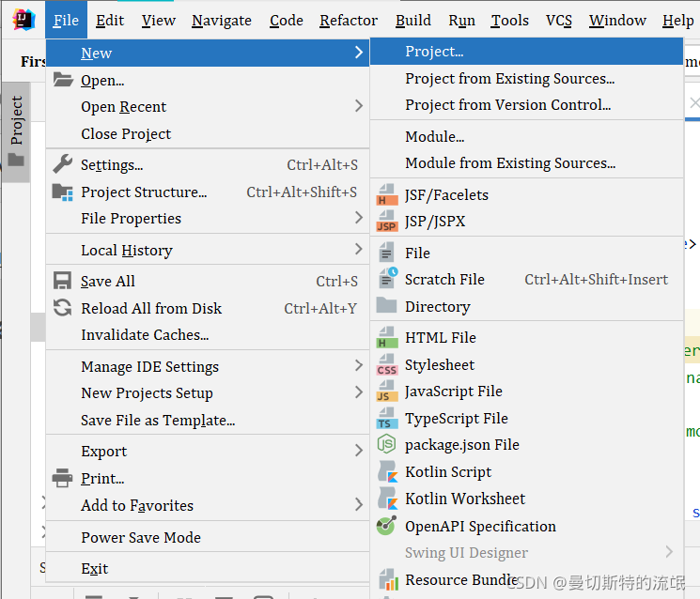Click the IntelliJ IDEA logo icon
Image resolution: width=700 pixels, height=599 pixels.
[23, 20]
